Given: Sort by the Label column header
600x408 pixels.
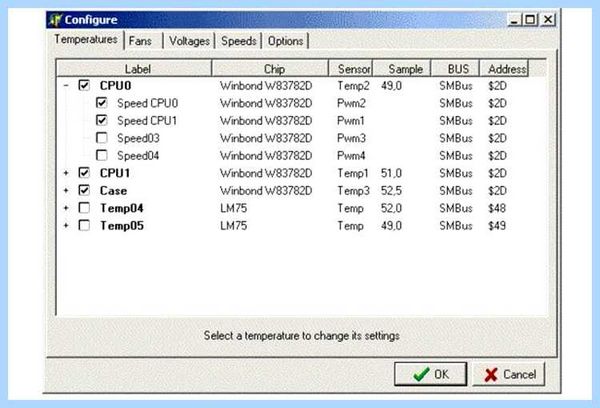Looking at the screenshot, I should [x=134, y=69].
